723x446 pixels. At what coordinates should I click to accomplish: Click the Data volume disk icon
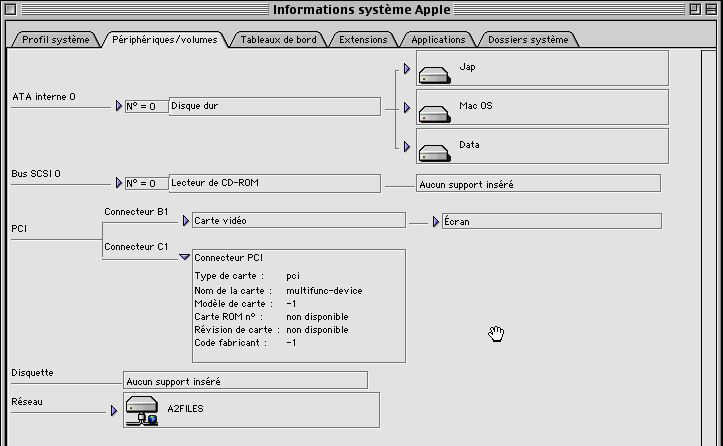coord(434,153)
